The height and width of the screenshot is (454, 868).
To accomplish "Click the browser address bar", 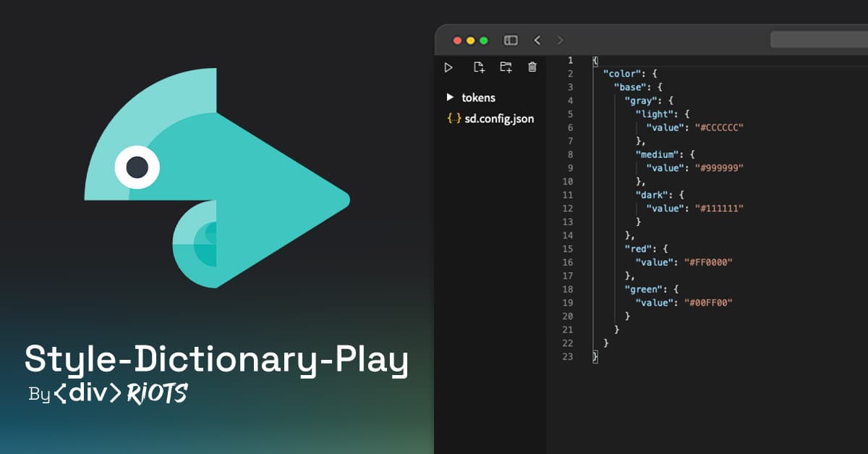I will [x=817, y=40].
